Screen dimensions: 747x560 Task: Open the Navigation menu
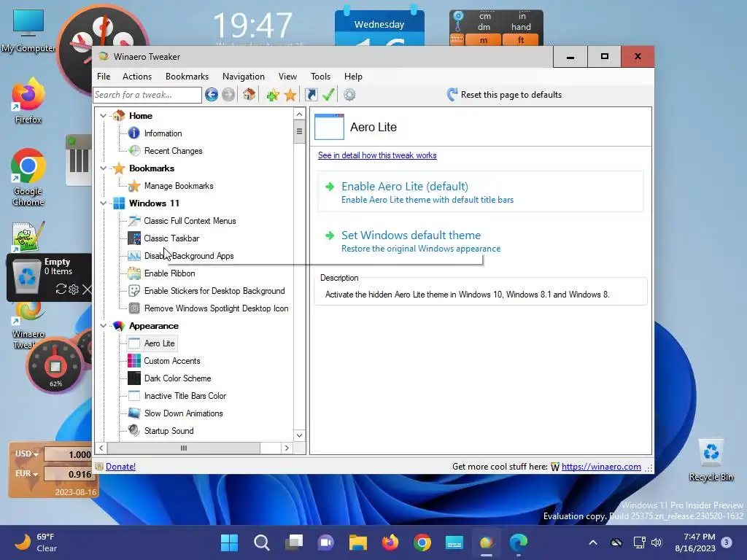click(x=244, y=76)
